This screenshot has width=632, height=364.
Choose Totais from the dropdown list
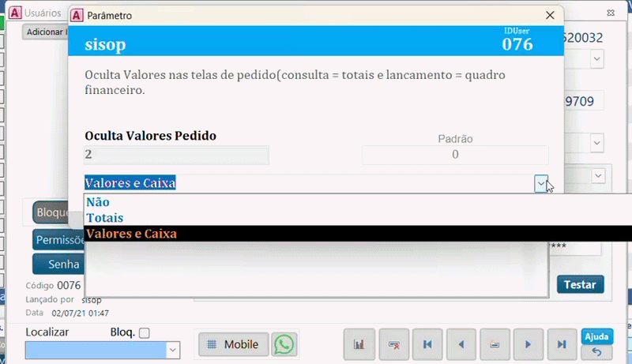coord(104,218)
